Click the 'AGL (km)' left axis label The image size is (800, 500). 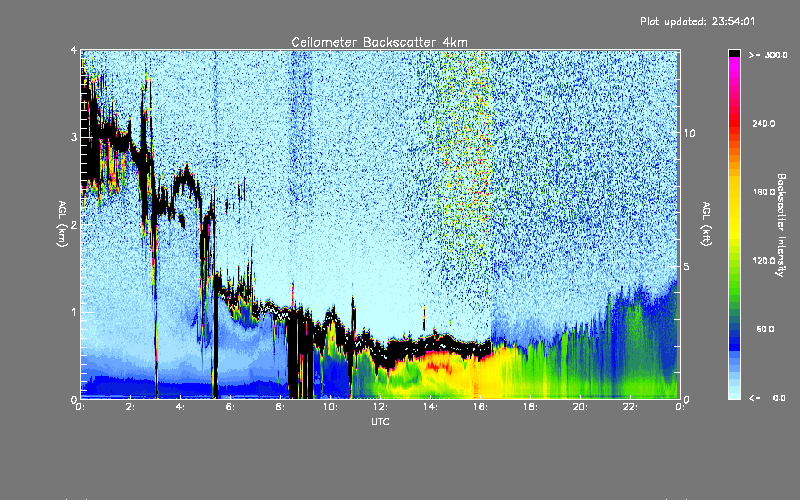(x=62, y=224)
